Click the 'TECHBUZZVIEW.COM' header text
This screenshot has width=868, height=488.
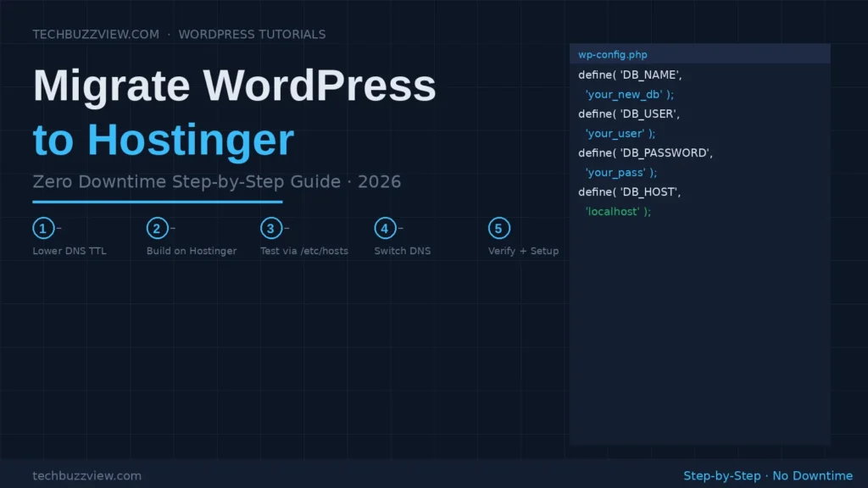(96, 34)
